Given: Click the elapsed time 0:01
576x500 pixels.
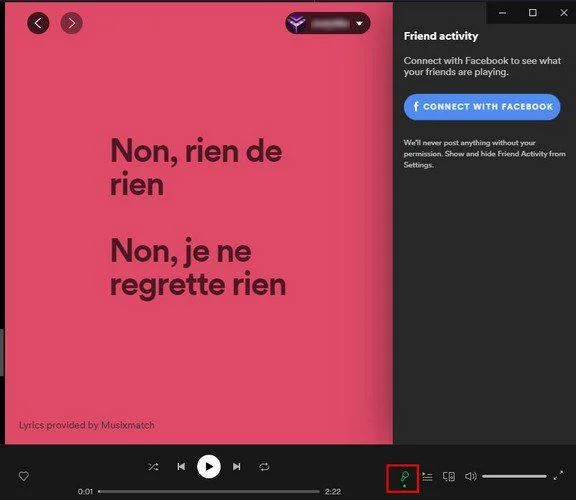Looking at the screenshot, I should coord(85,492).
